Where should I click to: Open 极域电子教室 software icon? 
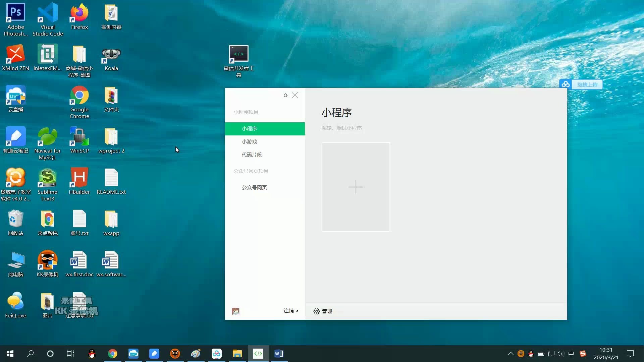[x=15, y=185]
